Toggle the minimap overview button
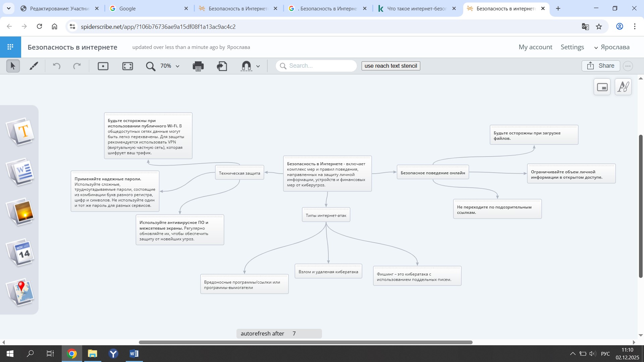This screenshot has width=644, height=362. point(602,87)
